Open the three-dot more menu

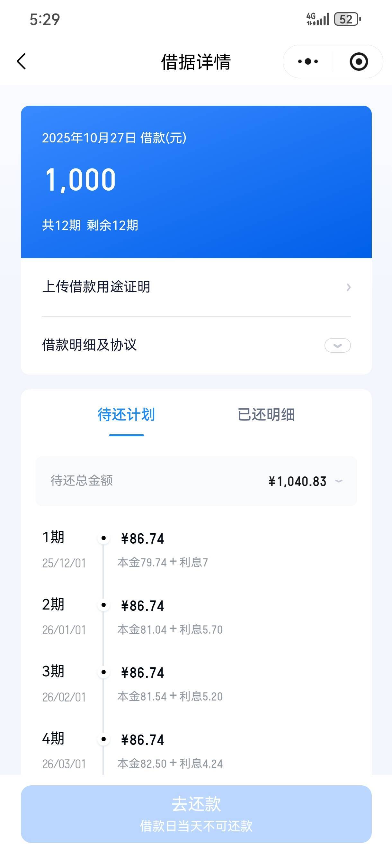click(x=308, y=62)
